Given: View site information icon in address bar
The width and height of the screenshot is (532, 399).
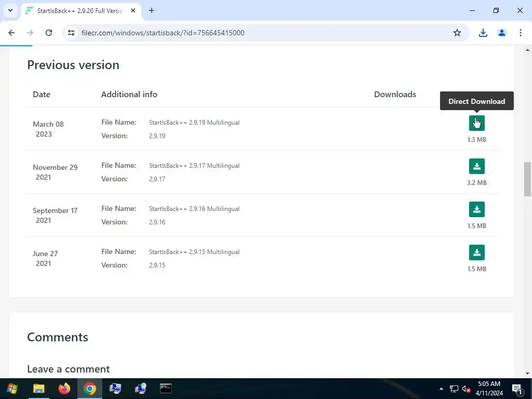Looking at the screenshot, I should [71, 33].
